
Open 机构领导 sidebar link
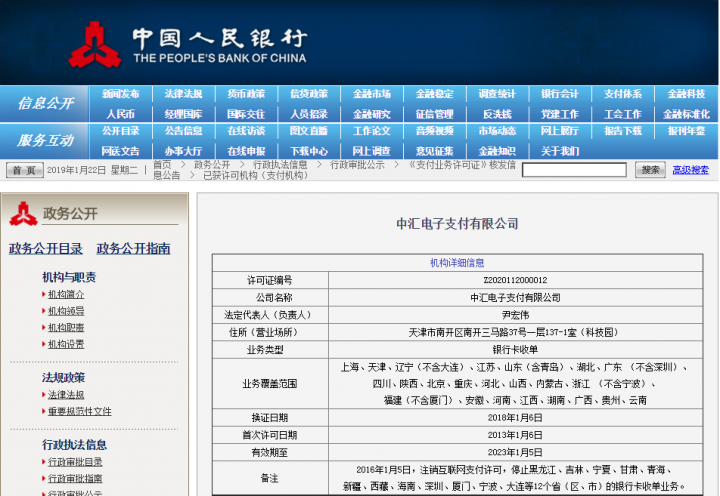click(x=66, y=311)
